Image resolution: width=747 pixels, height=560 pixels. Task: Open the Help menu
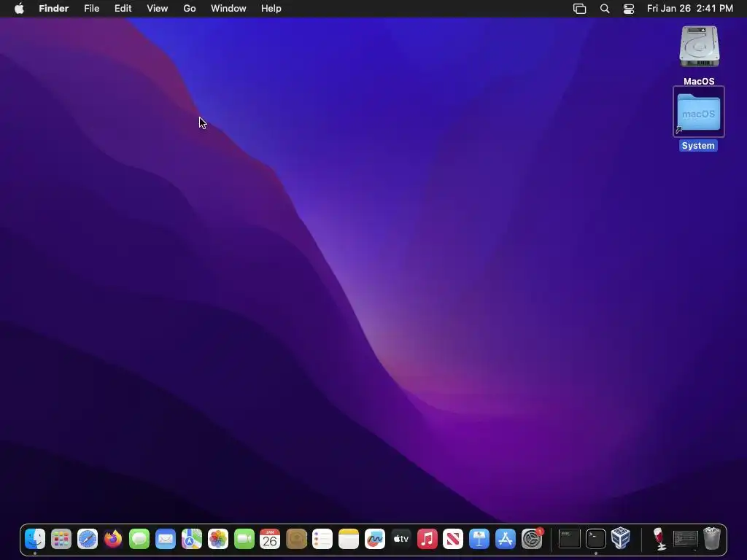[271, 9]
